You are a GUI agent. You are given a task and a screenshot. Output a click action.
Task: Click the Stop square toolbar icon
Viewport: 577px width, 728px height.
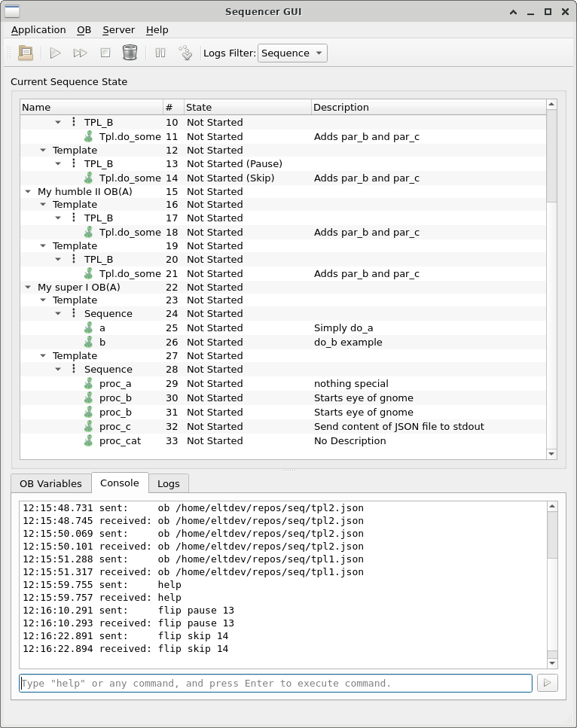(x=105, y=53)
